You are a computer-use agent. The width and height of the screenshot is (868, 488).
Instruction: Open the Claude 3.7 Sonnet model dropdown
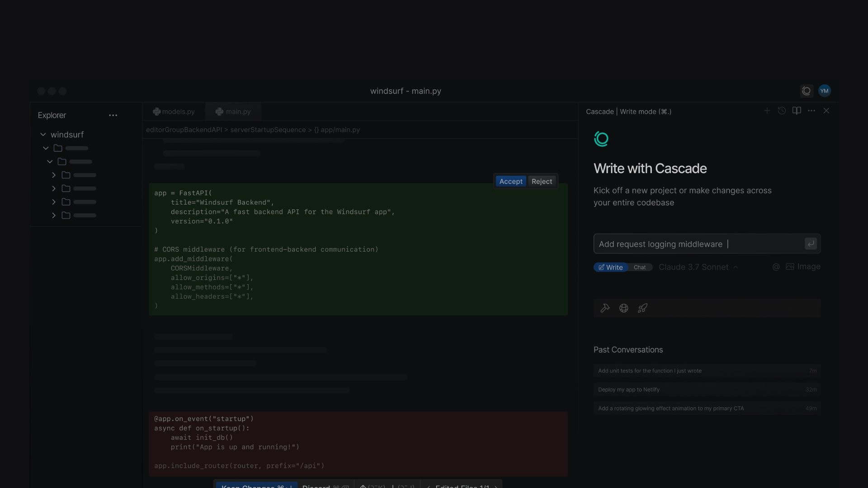pyautogui.click(x=698, y=267)
